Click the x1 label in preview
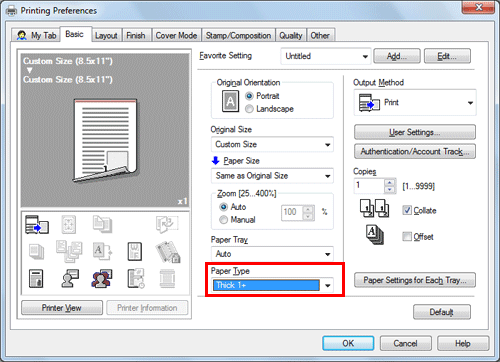The height and width of the screenshot is (362, 500). [x=182, y=201]
